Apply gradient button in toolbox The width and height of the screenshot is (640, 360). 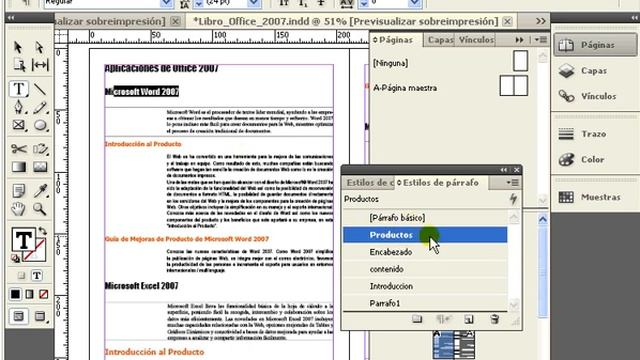coord(29,294)
